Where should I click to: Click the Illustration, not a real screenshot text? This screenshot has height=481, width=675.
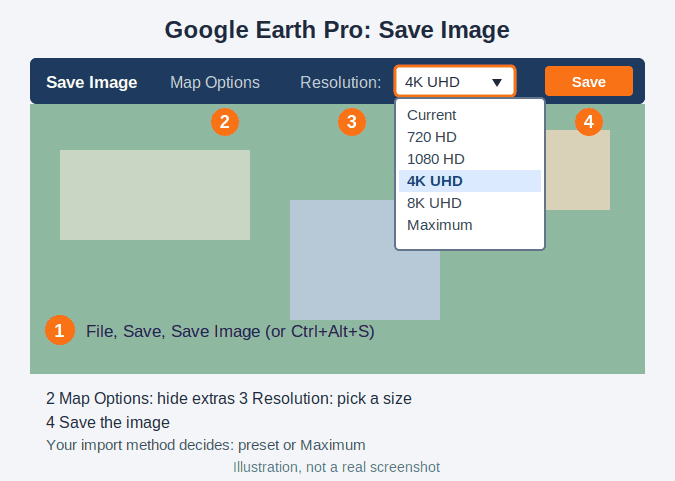coord(337,467)
